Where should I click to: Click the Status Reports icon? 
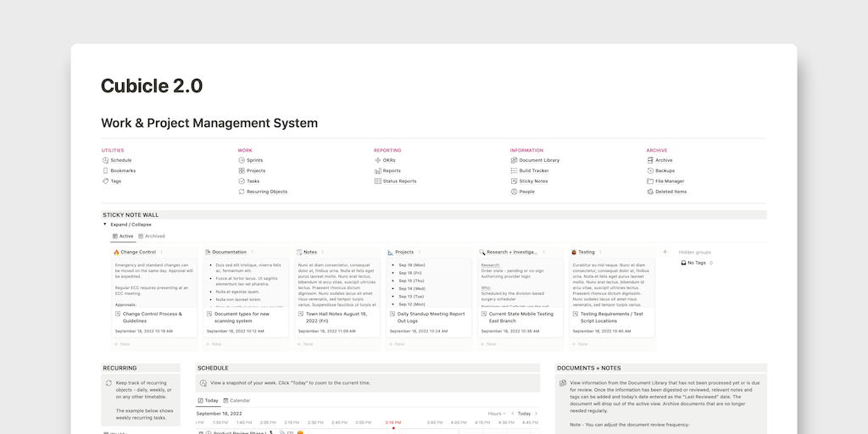(x=377, y=181)
